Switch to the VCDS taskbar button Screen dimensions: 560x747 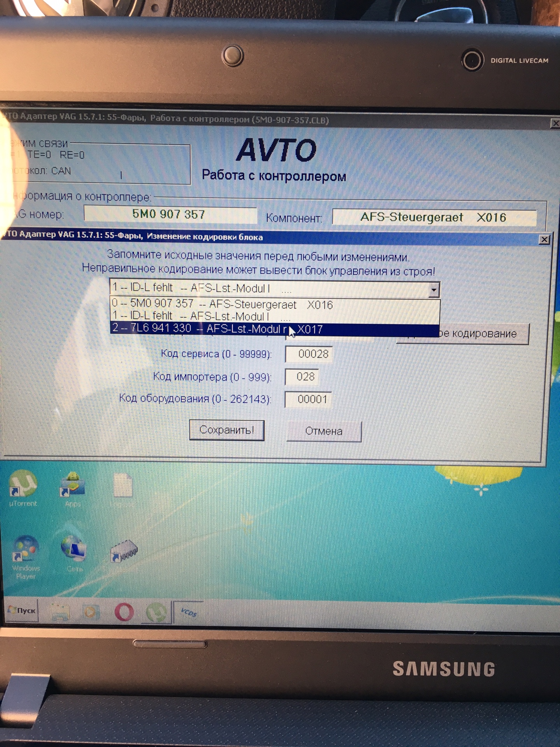tap(189, 613)
